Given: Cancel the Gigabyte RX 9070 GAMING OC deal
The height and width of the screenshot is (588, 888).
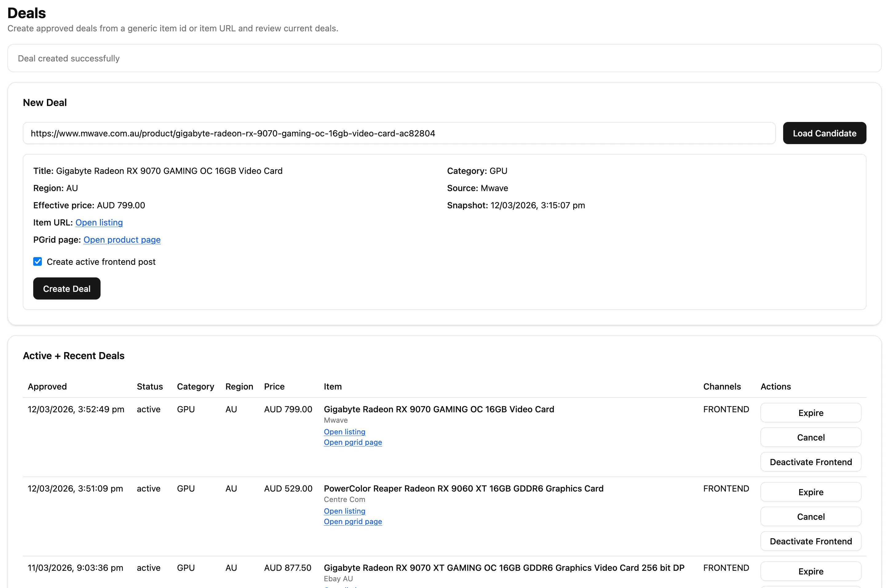Looking at the screenshot, I should [810, 437].
